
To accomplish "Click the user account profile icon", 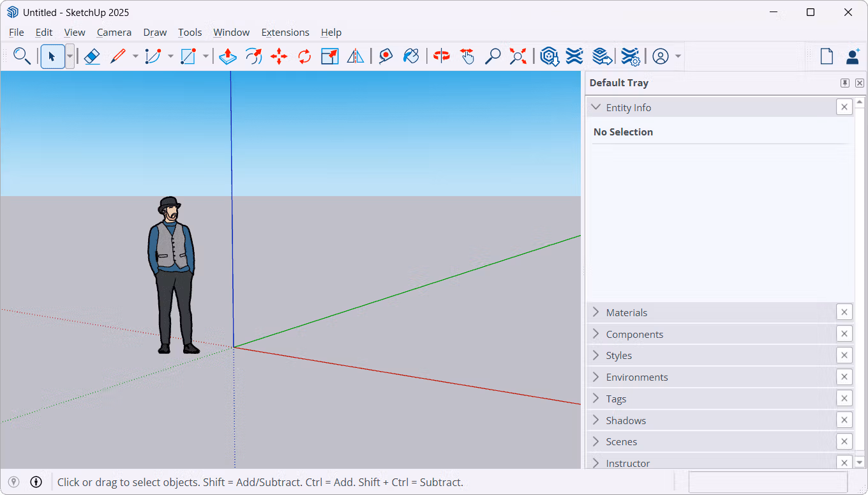I will [x=661, y=56].
